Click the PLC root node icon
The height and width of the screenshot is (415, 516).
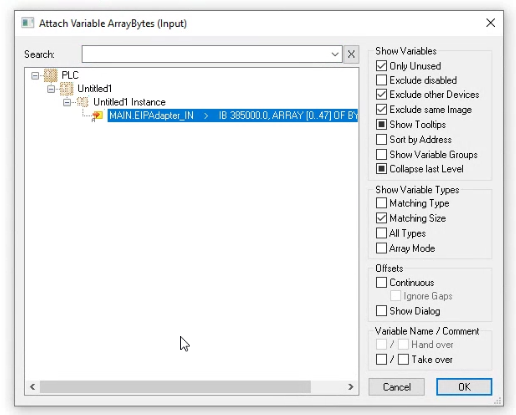[x=51, y=75]
